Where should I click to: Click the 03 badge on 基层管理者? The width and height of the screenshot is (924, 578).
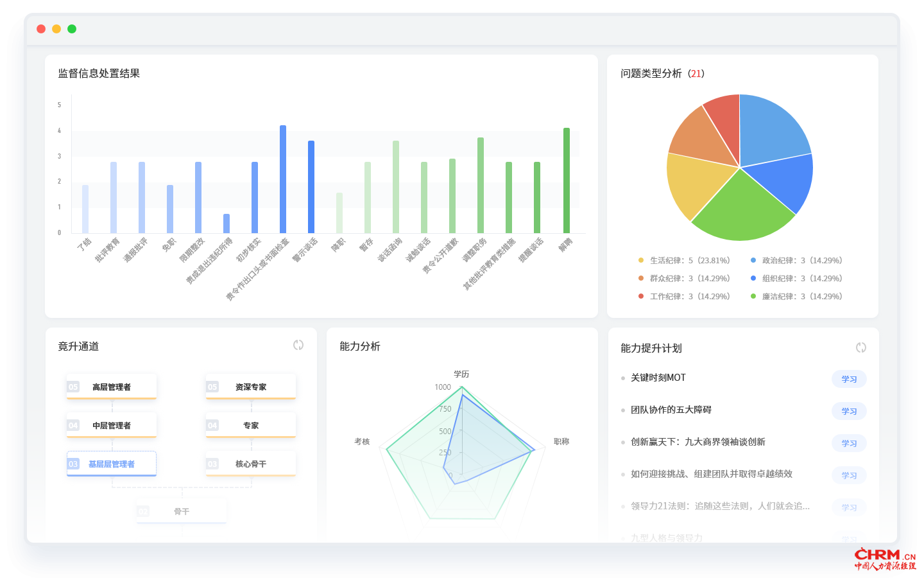point(73,464)
